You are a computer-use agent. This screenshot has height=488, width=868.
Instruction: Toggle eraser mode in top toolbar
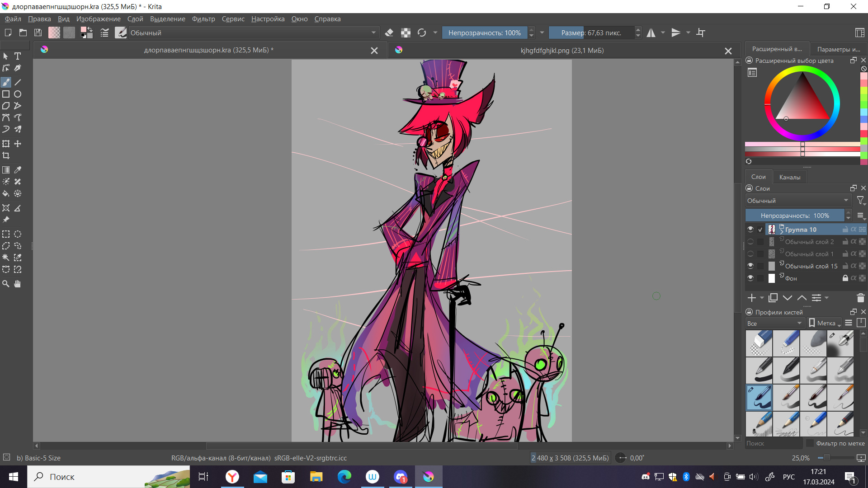(389, 33)
